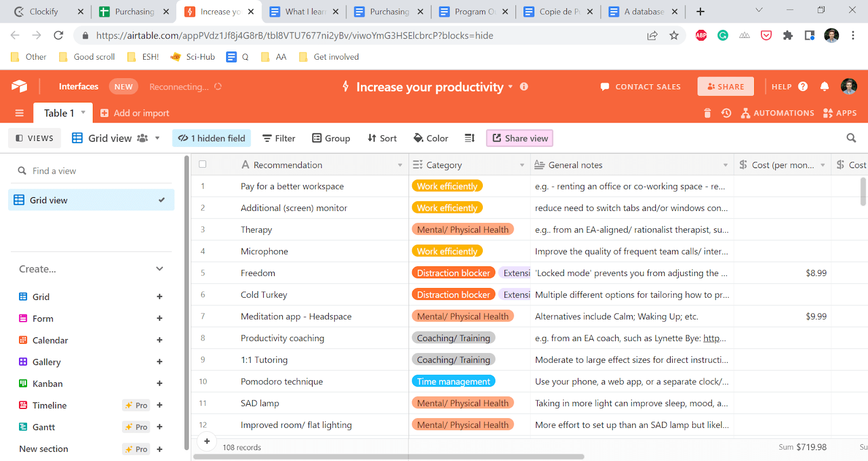Click Add or import
Viewport: 868px width, 461px height.
pos(135,113)
